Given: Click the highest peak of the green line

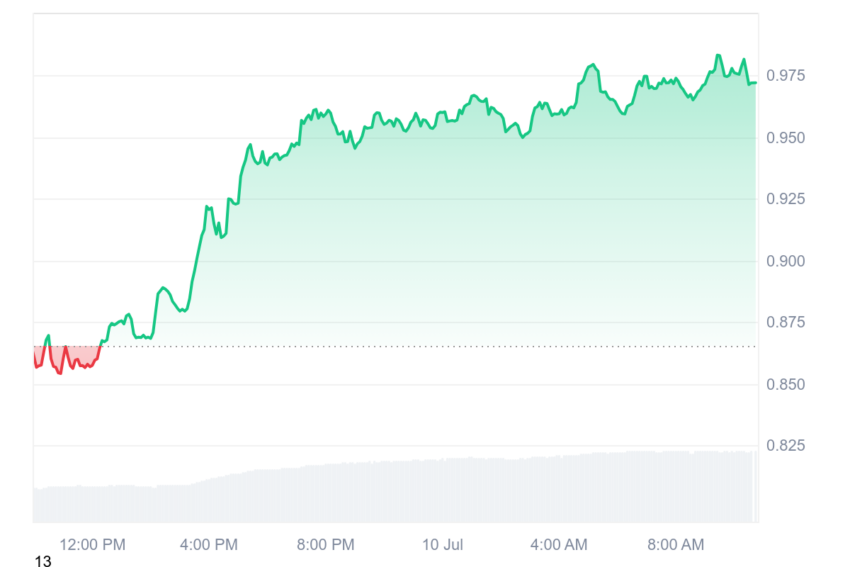Looking at the screenshot, I should point(718,55).
